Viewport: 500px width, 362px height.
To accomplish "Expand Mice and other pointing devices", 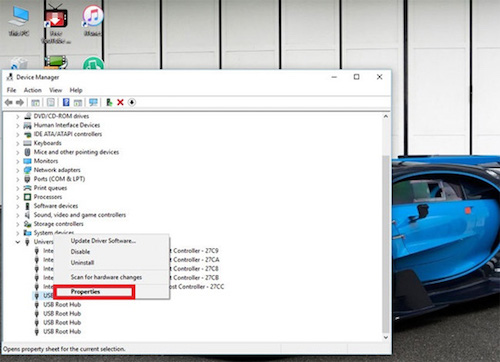I will [18, 152].
